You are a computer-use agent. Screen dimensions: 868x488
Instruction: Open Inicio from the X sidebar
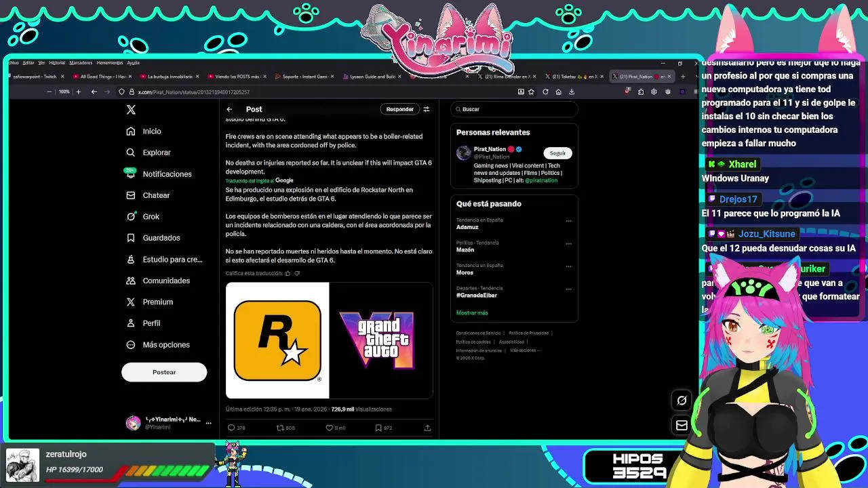coord(144,131)
